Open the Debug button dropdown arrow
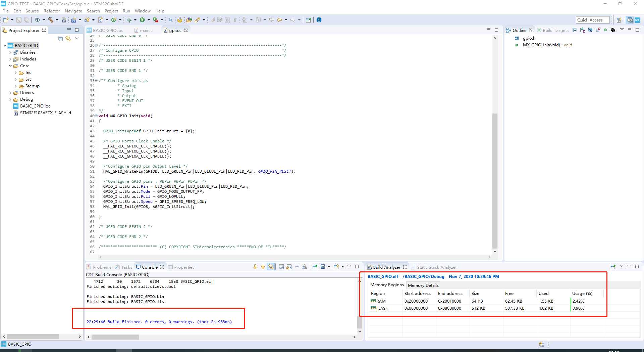 click(135, 20)
